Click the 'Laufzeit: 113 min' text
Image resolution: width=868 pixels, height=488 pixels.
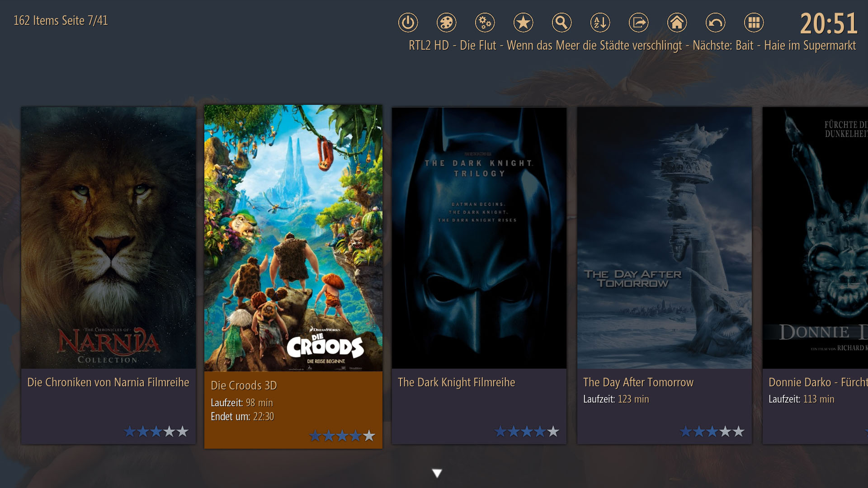(x=802, y=399)
